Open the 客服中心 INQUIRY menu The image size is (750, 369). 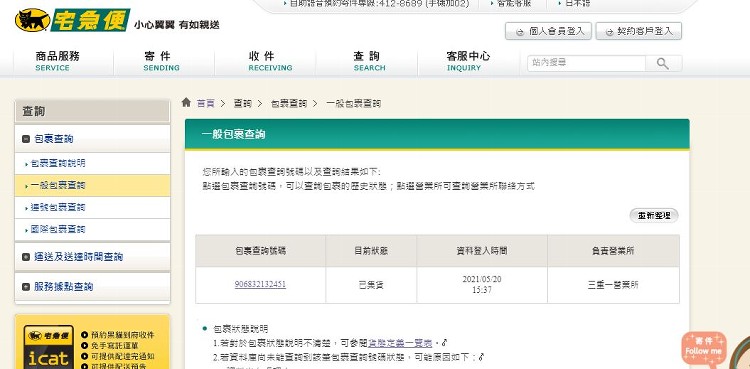point(468,61)
